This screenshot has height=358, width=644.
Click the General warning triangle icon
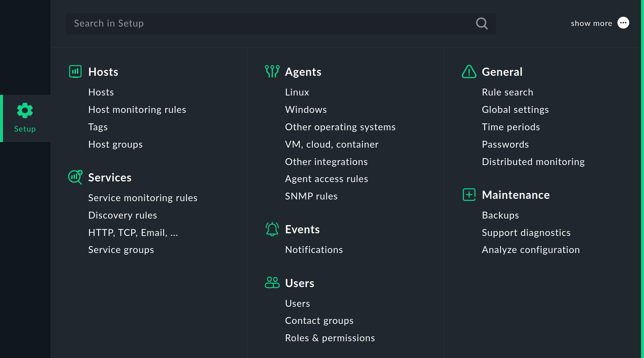469,72
